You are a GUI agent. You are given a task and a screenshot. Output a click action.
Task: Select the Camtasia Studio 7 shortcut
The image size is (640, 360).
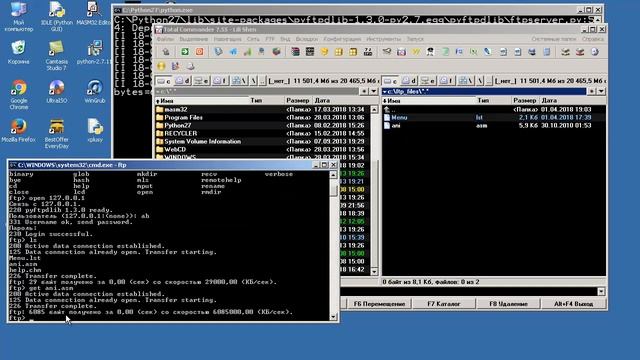point(57,56)
